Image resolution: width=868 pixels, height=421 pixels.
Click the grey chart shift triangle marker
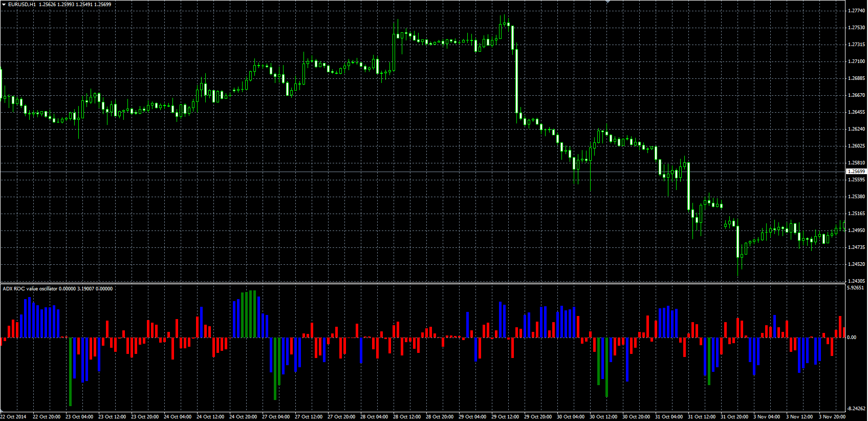pos(607,2)
